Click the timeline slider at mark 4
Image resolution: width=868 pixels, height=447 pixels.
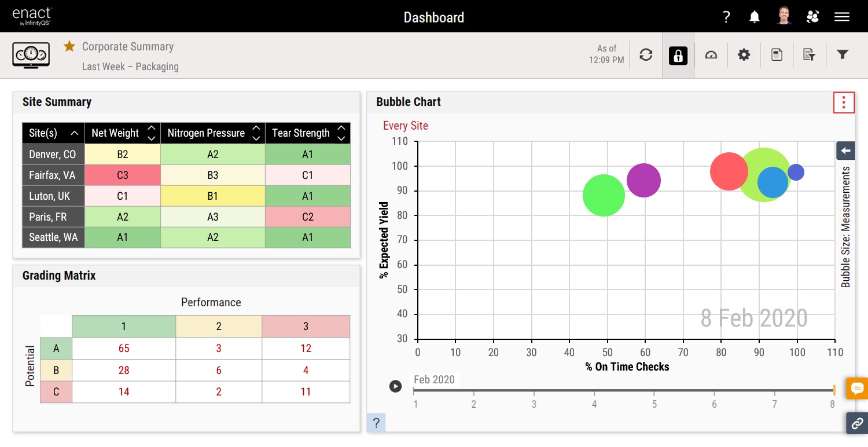pos(594,391)
